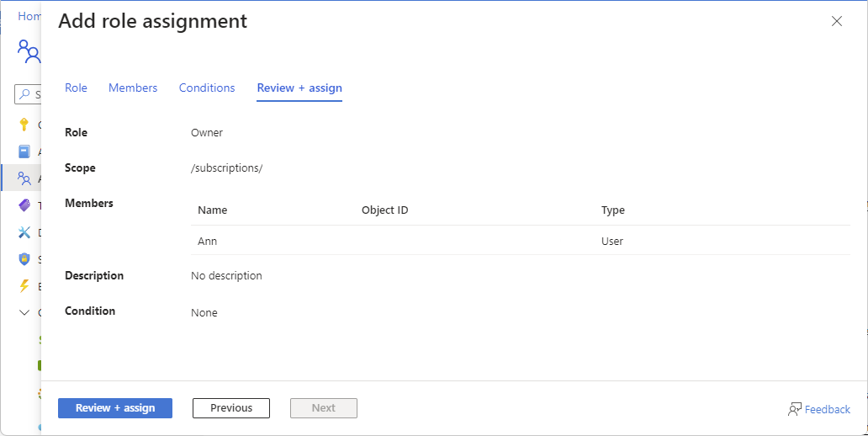Select the Review + assign tab
The width and height of the screenshot is (868, 436).
click(x=299, y=88)
